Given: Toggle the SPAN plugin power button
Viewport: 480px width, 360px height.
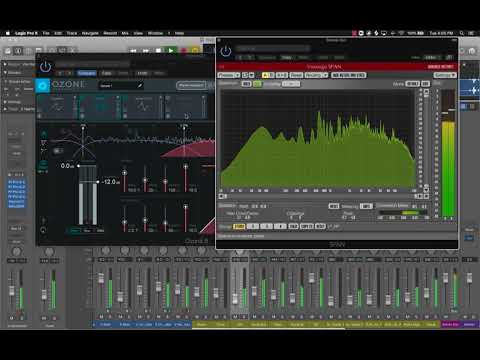Looking at the screenshot, I should pos(226,51).
